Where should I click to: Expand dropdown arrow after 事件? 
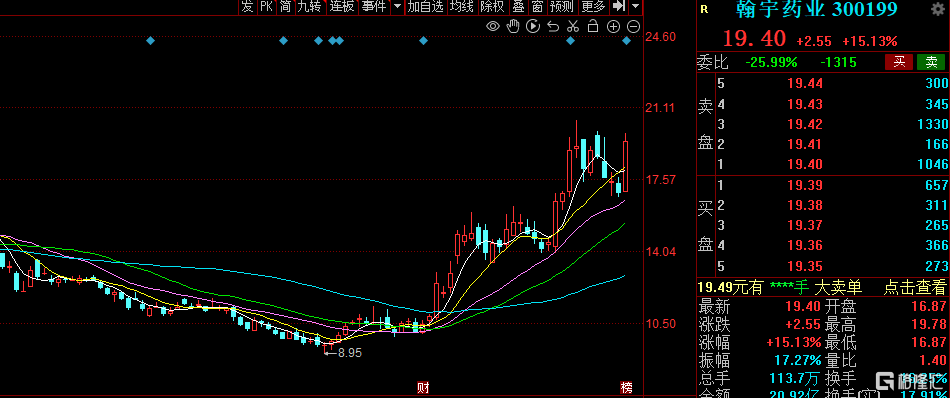click(x=397, y=7)
